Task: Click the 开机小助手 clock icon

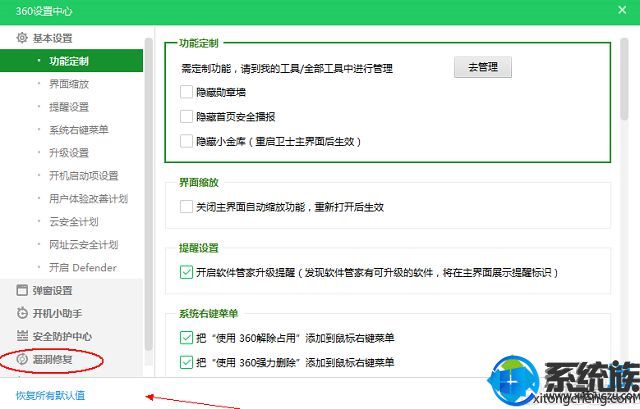Action: click(22, 313)
